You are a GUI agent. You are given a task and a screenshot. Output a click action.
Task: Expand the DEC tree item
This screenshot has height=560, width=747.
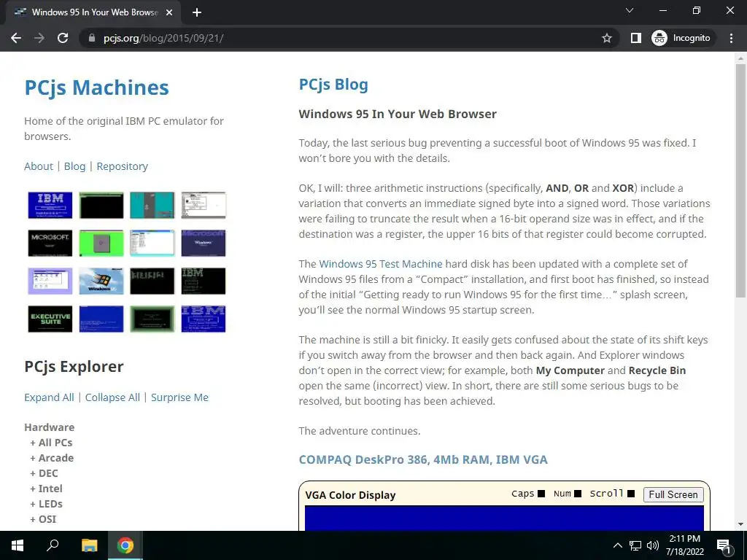tap(44, 473)
